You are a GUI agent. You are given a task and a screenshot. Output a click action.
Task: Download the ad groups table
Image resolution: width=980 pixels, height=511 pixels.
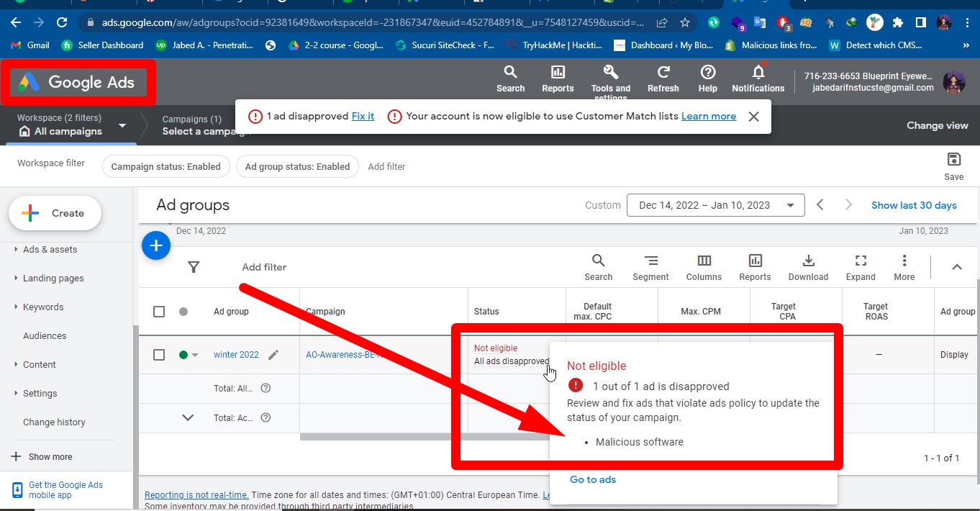point(808,267)
